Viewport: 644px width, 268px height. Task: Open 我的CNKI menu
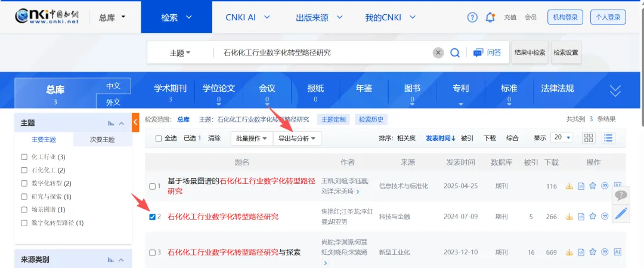point(391,17)
